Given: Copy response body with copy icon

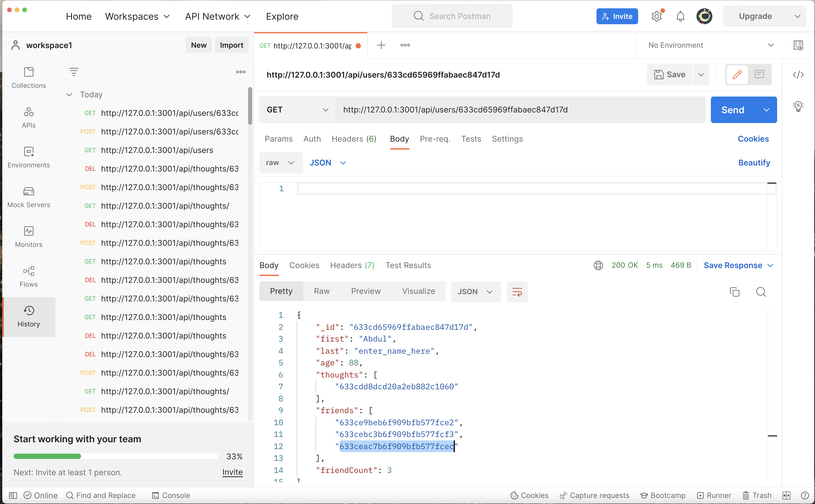Looking at the screenshot, I should point(734,292).
